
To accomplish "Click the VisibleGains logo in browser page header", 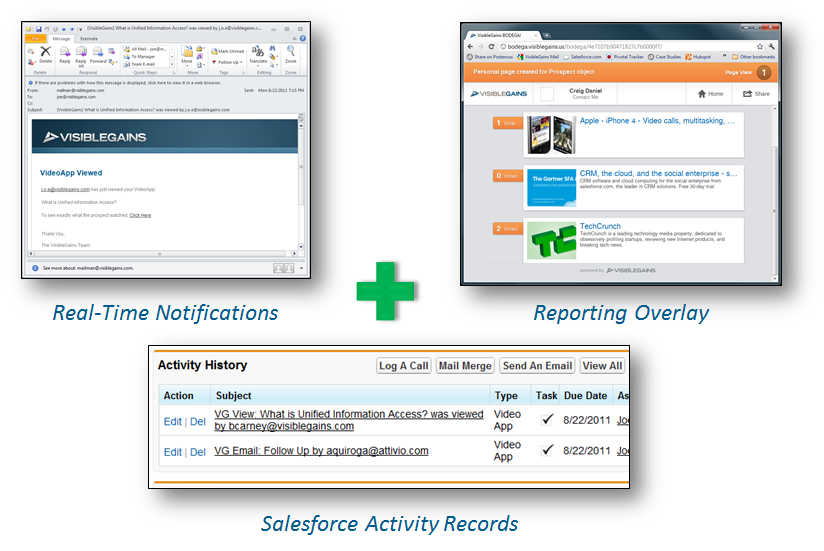I will tap(499, 93).
